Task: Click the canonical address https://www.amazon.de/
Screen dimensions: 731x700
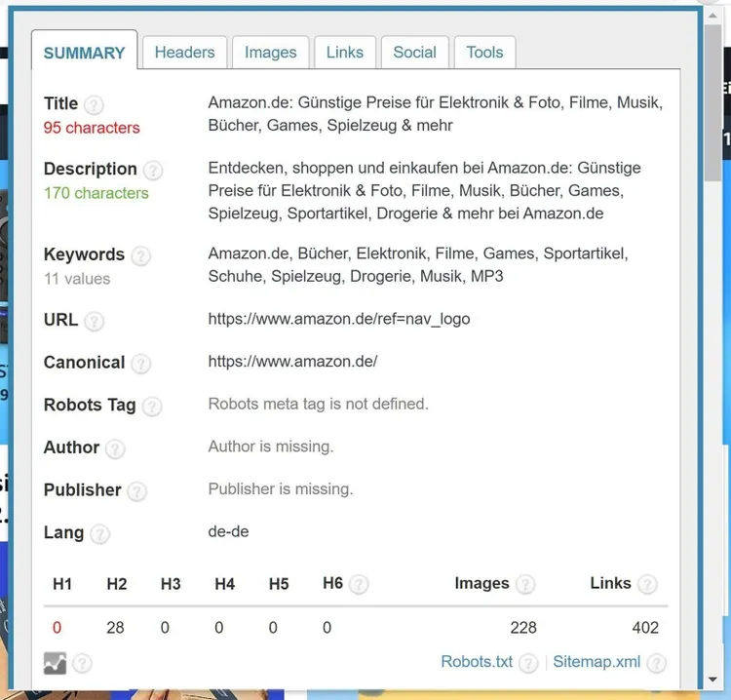Action: 292,362
